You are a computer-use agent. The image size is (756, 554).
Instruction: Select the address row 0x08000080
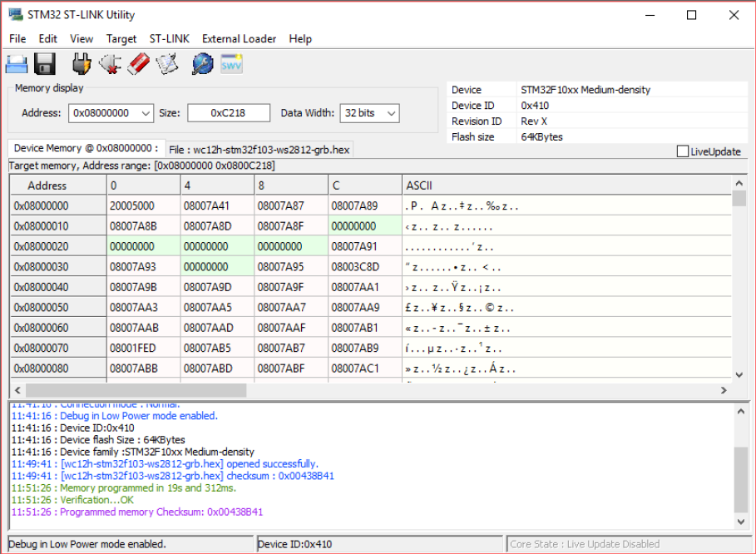coord(58,369)
